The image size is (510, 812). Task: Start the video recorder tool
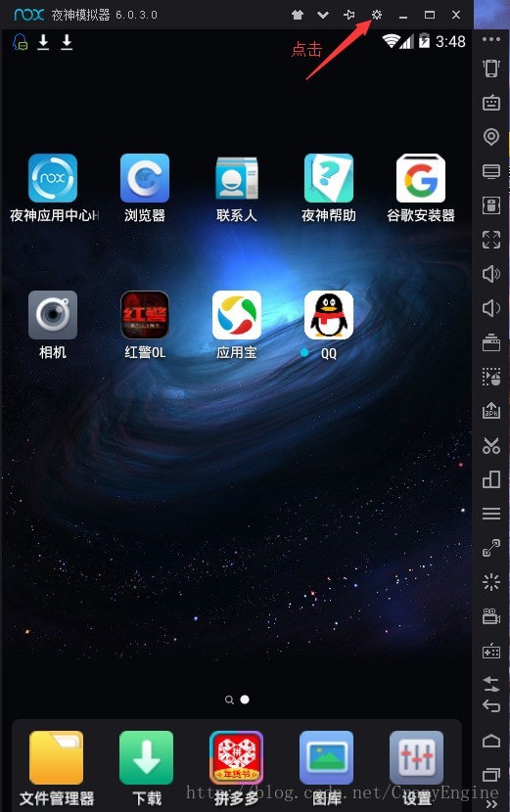pos(491,616)
